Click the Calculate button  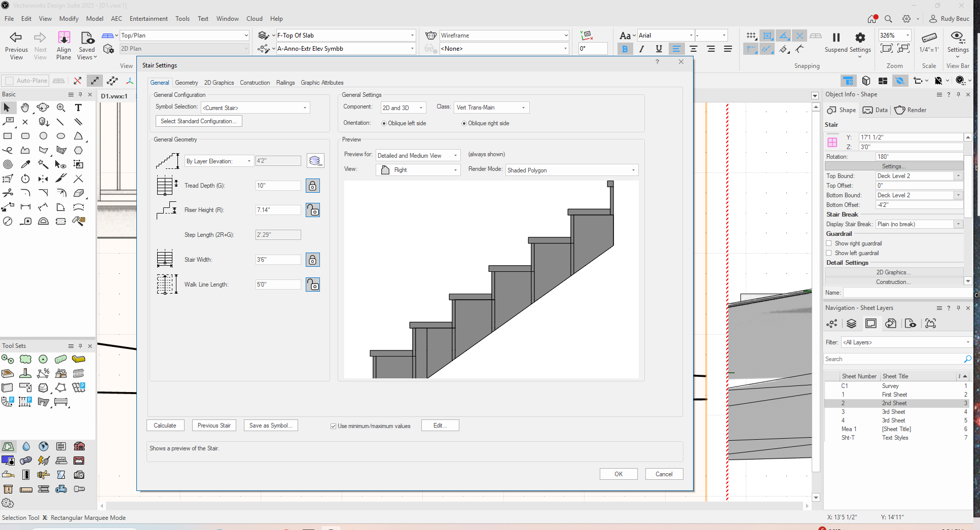tap(165, 426)
